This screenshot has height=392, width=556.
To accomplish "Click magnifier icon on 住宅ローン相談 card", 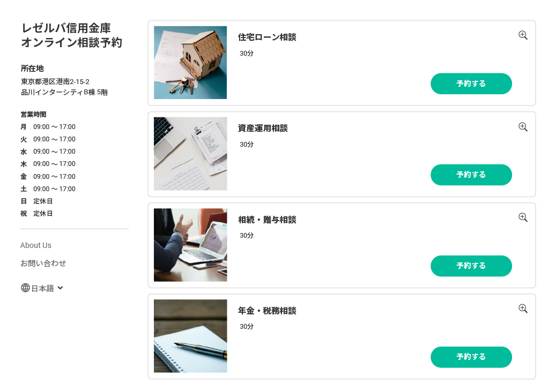I will coord(523,35).
